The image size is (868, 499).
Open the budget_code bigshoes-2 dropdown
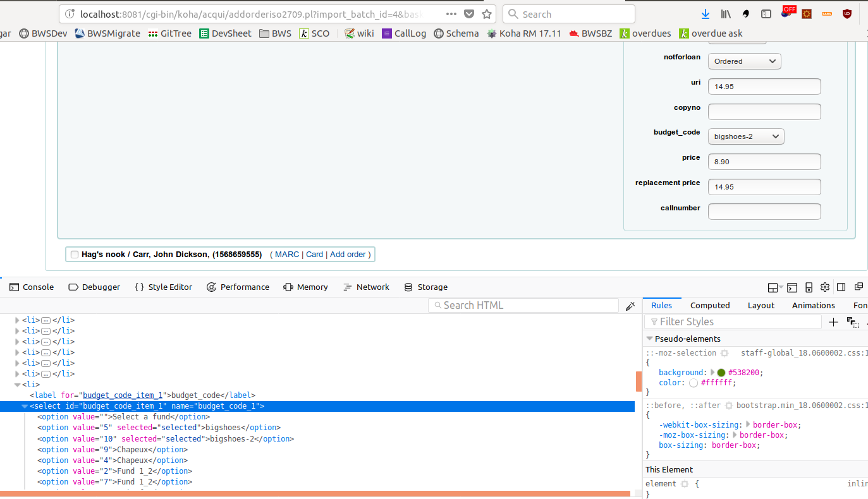(746, 136)
